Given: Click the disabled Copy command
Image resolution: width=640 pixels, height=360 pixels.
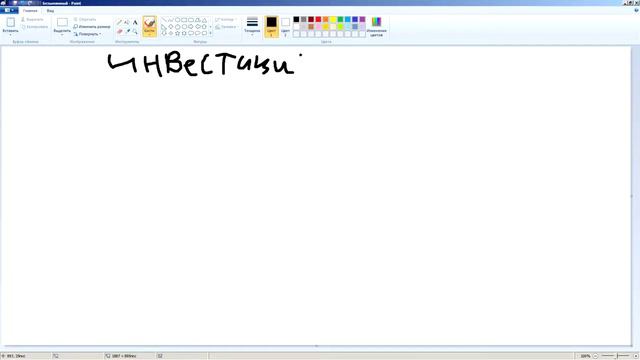Looking at the screenshot, I should click(x=34, y=27).
